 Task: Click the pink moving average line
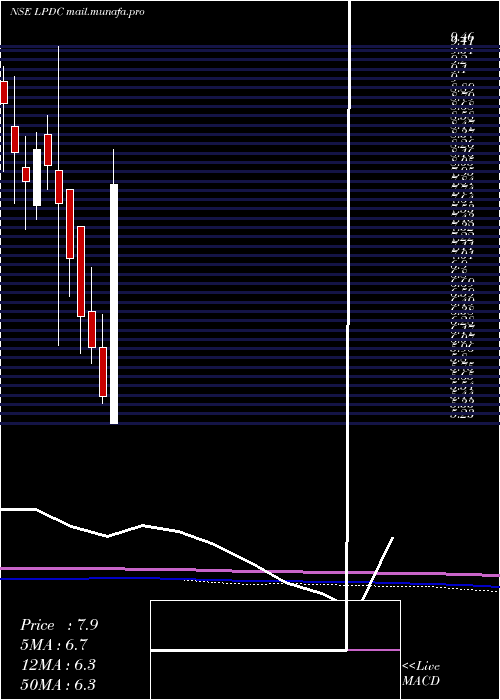(250, 571)
